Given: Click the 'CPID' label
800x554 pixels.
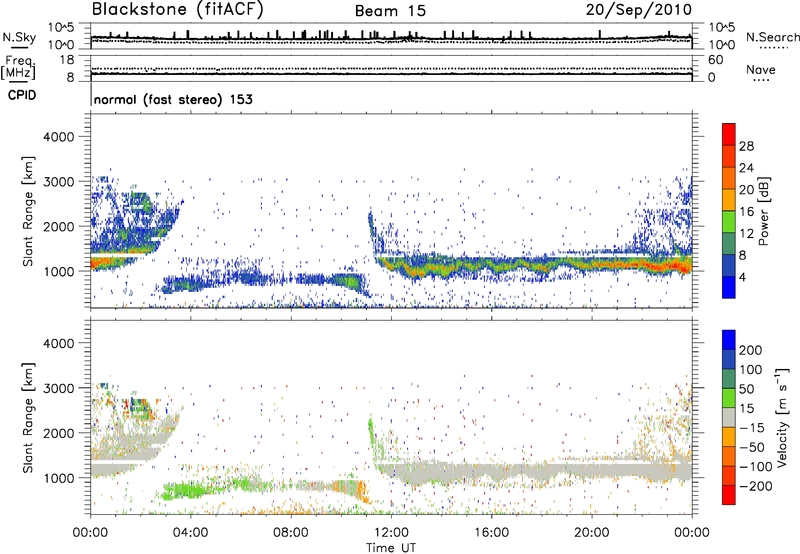Looking at the screenshot, I should pyautogui.click(x=22, y=95).
